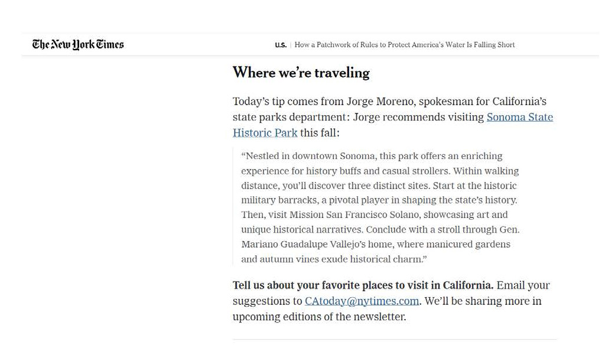The image size is (605, 364).
Task: Open the U.S. section link
Action: pyautogui.click(x=281, y=45)
